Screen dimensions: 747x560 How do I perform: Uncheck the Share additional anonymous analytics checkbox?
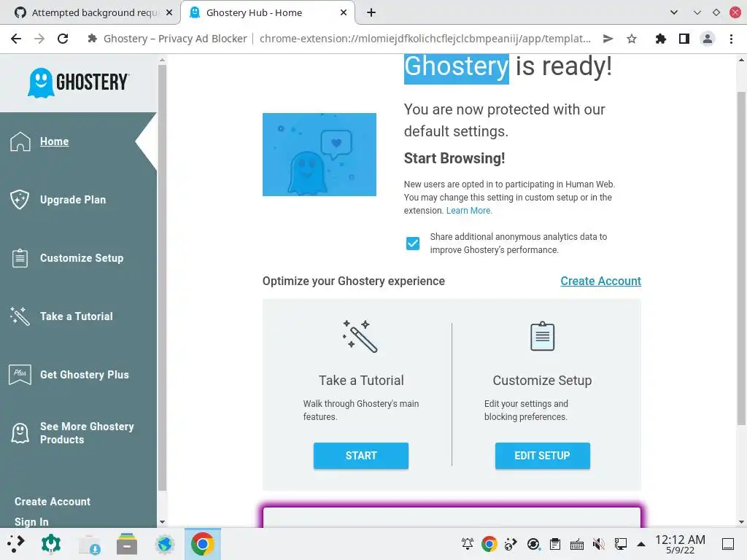tap(413, 244)
